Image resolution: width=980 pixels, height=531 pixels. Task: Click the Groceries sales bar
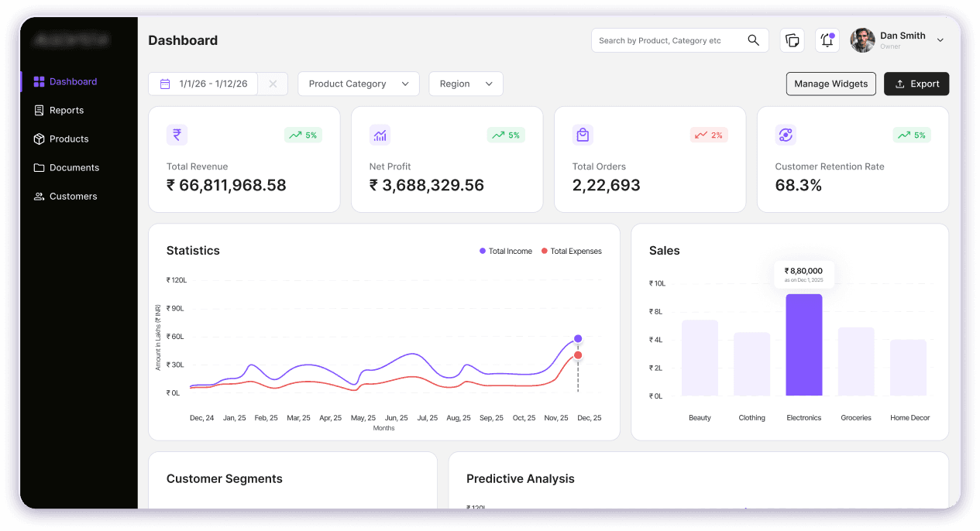point(856,361)
